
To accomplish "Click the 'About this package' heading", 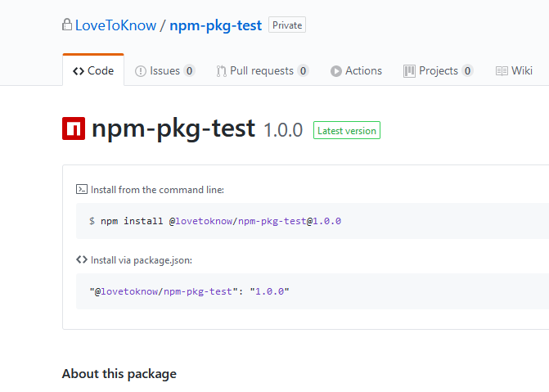I will tap(119, 374).
